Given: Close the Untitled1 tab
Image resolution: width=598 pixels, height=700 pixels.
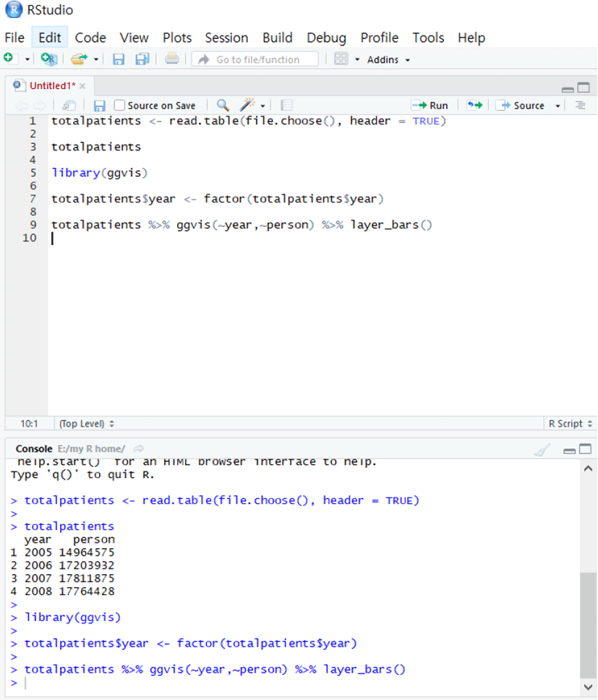Looking at the screenshot, I should (x=82, y=86).
